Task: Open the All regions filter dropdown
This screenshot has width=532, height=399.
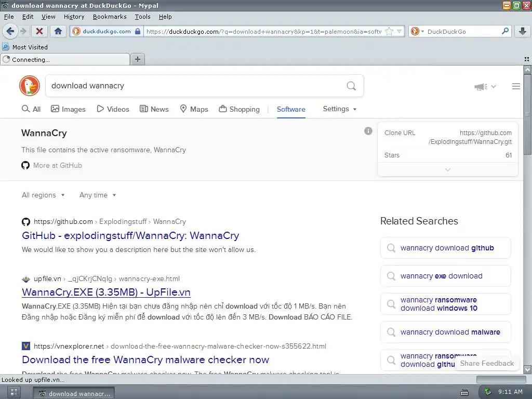Action: [x=43, y=195]
